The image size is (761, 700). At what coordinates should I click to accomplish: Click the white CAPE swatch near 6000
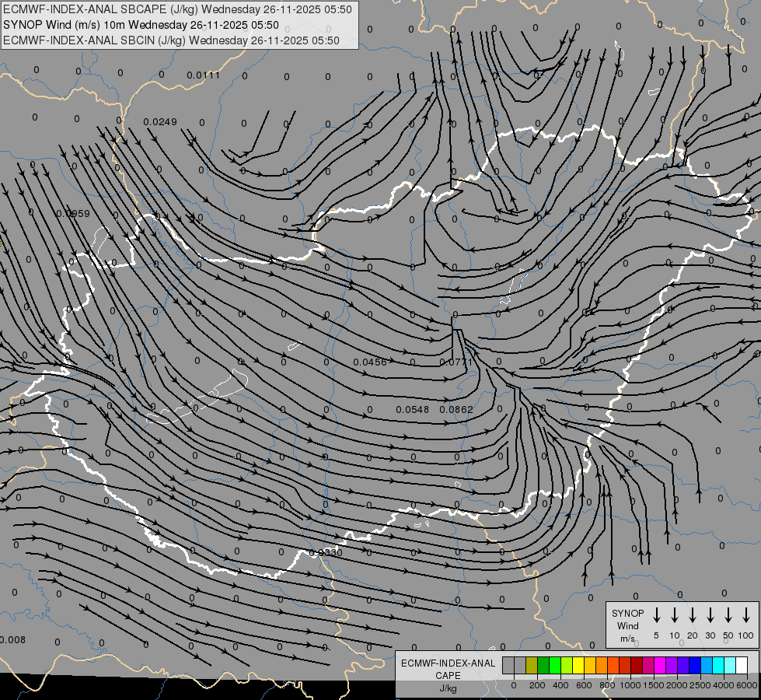742,666
